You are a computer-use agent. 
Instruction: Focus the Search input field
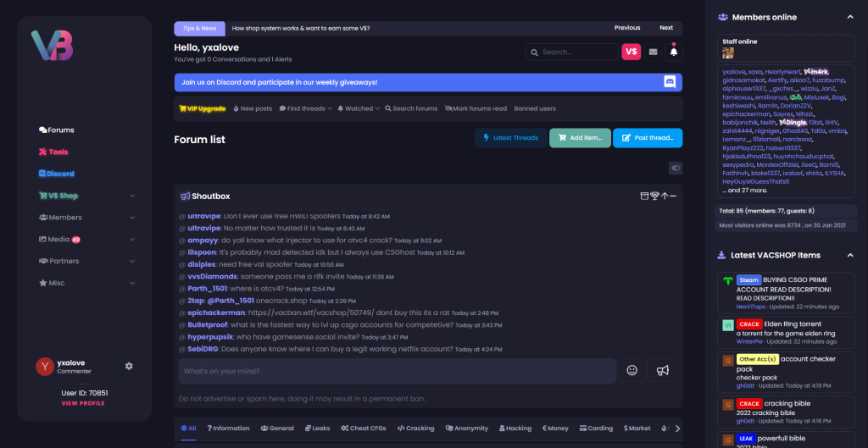(572, 52)
